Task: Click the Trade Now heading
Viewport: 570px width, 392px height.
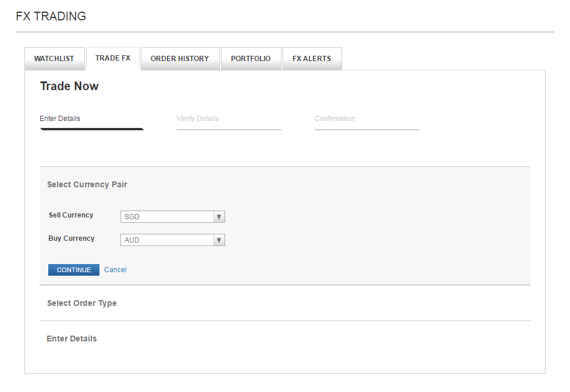Action: click(x=69, y=86)
